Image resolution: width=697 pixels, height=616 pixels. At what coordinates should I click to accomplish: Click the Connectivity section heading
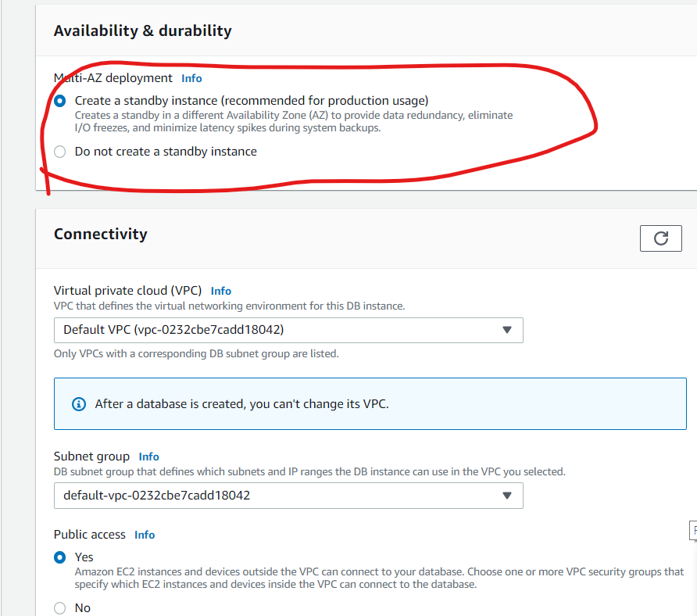tap(101, 234)
